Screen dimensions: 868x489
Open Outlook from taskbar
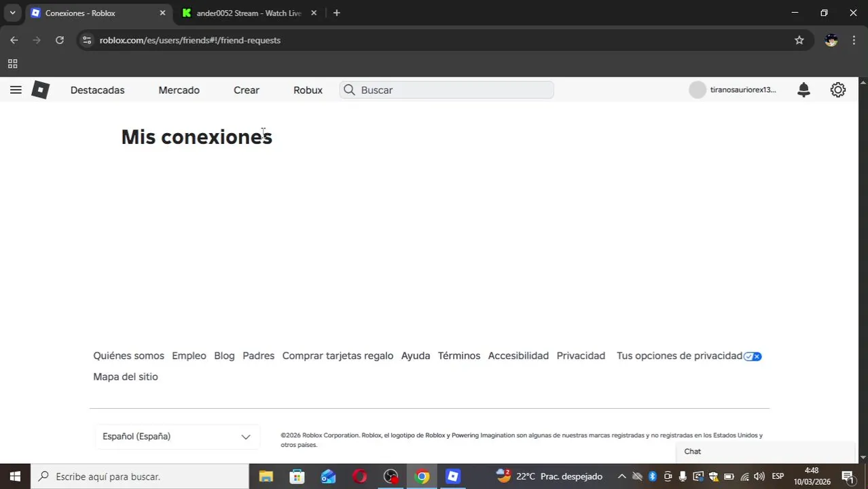coord(328,476)
